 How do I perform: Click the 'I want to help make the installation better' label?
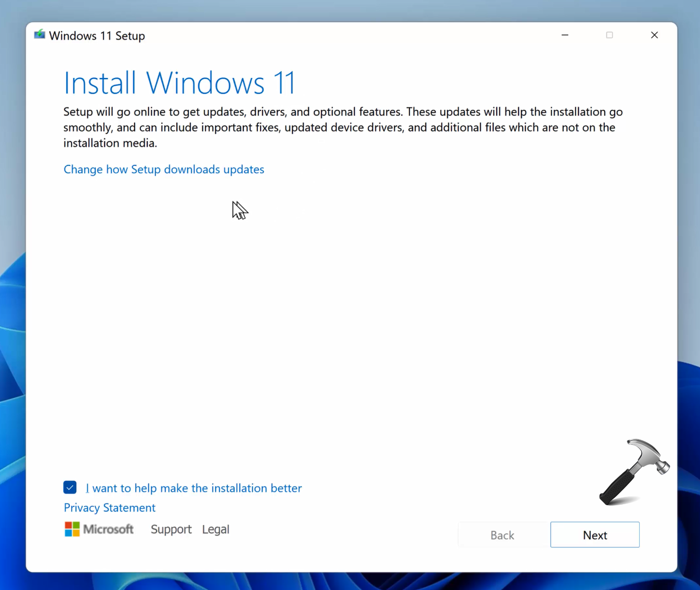(193, 488)
